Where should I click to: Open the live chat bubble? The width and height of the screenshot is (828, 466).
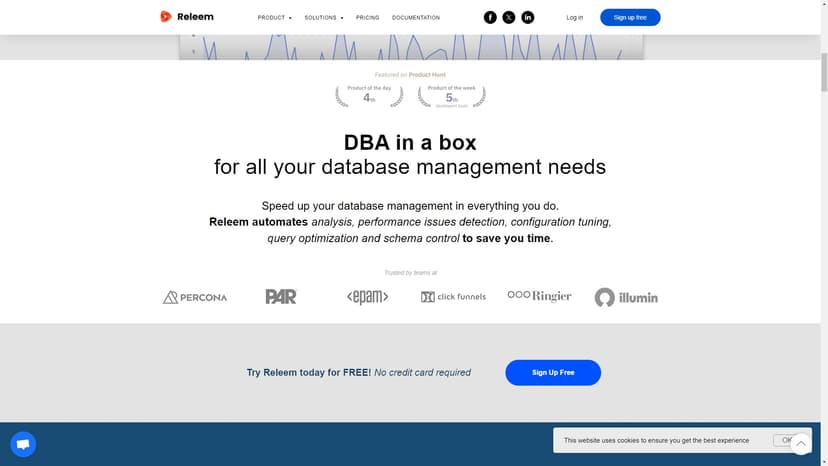tap(23, 444)
